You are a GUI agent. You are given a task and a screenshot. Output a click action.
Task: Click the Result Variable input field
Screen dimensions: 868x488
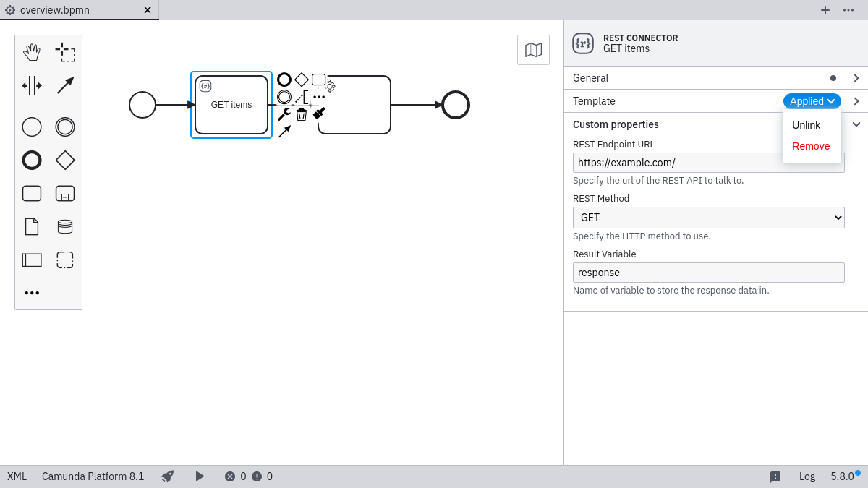[x=708, y=273]
